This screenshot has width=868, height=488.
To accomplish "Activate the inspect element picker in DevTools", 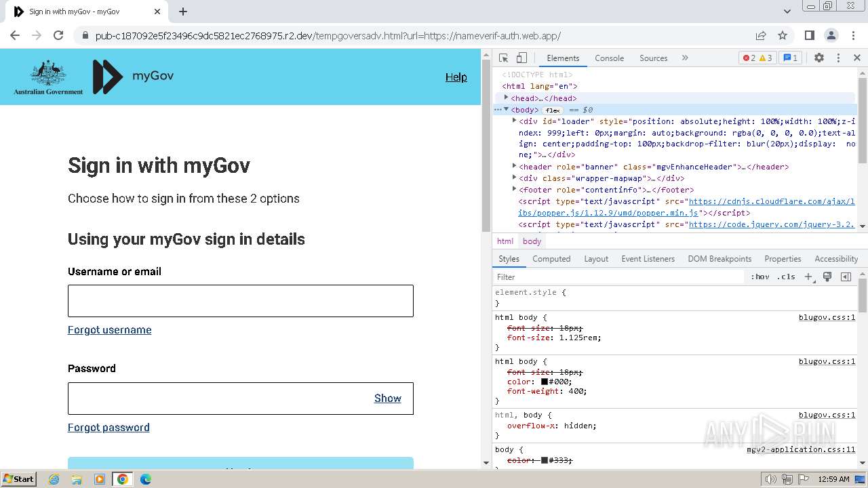I will (503, 58).
